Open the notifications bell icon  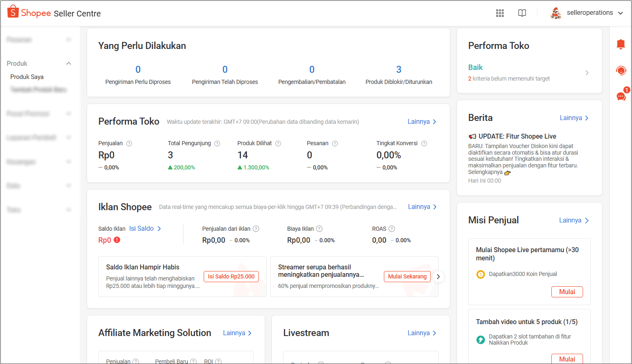click(621, 44)
